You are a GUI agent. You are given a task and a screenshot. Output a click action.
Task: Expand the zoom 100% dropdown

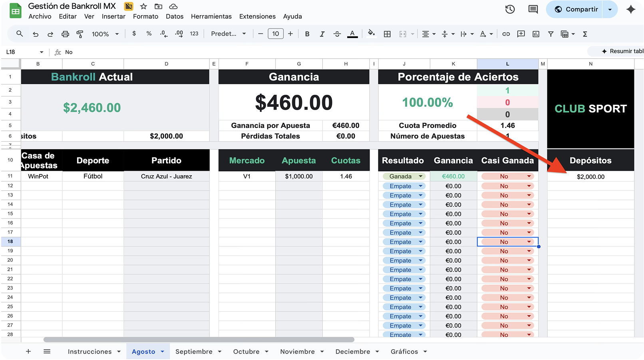(105, 34)
